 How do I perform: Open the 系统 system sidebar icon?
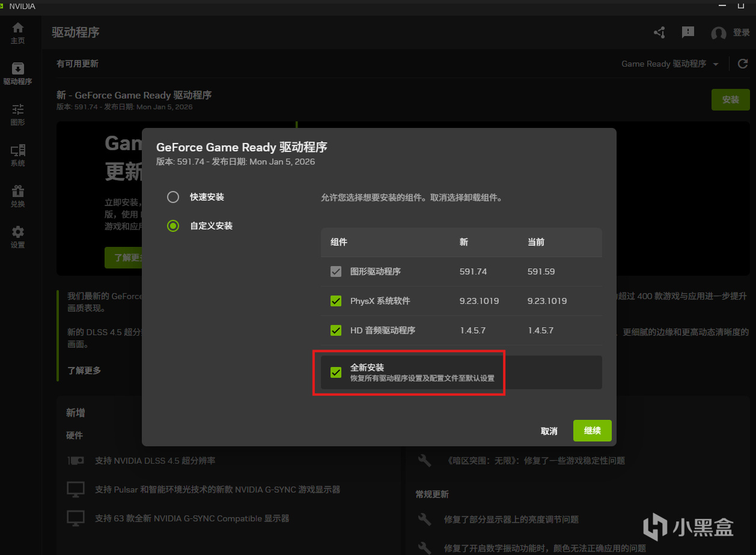[x=17, y=155]
